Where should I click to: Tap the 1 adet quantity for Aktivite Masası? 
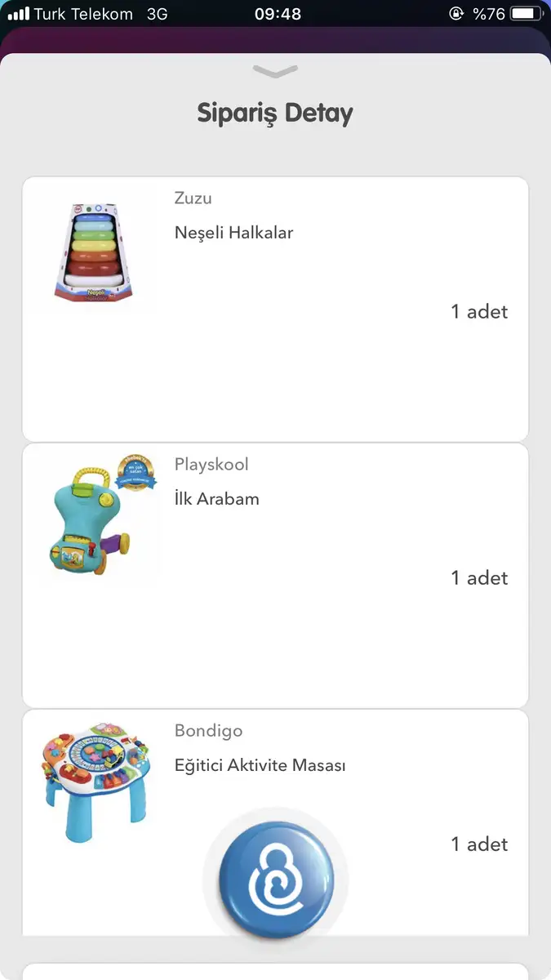pos(479,844)
